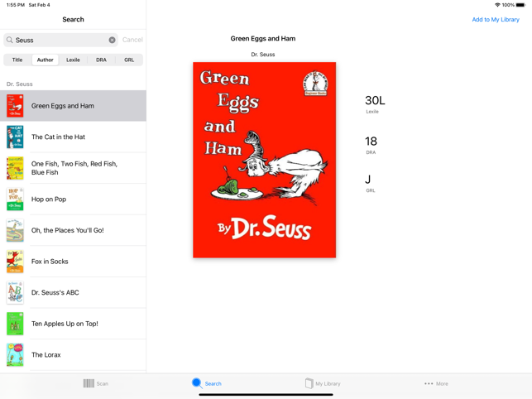The height and width of the screenshot is (399, 532).
Task: Cancel the search
Action: click(132, 40)
